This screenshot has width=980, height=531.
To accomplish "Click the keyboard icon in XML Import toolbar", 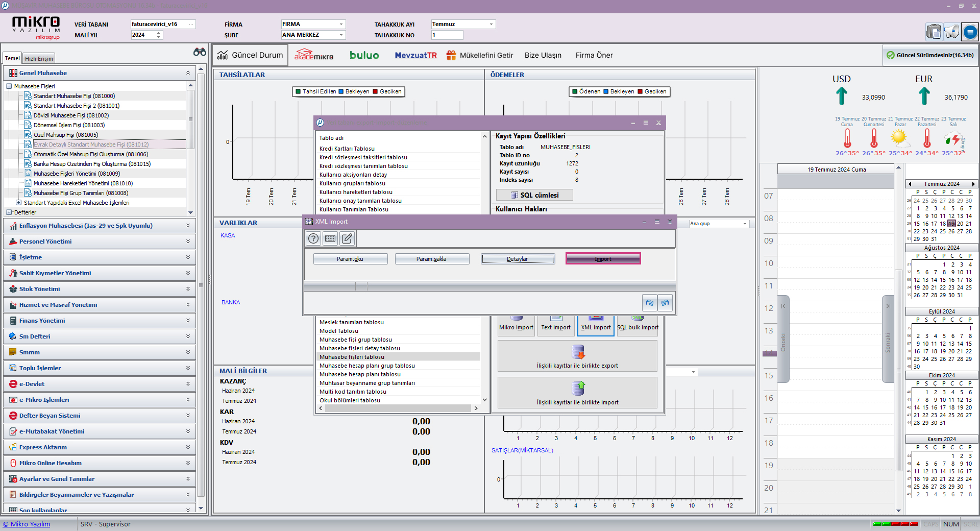I will (330, 238).
